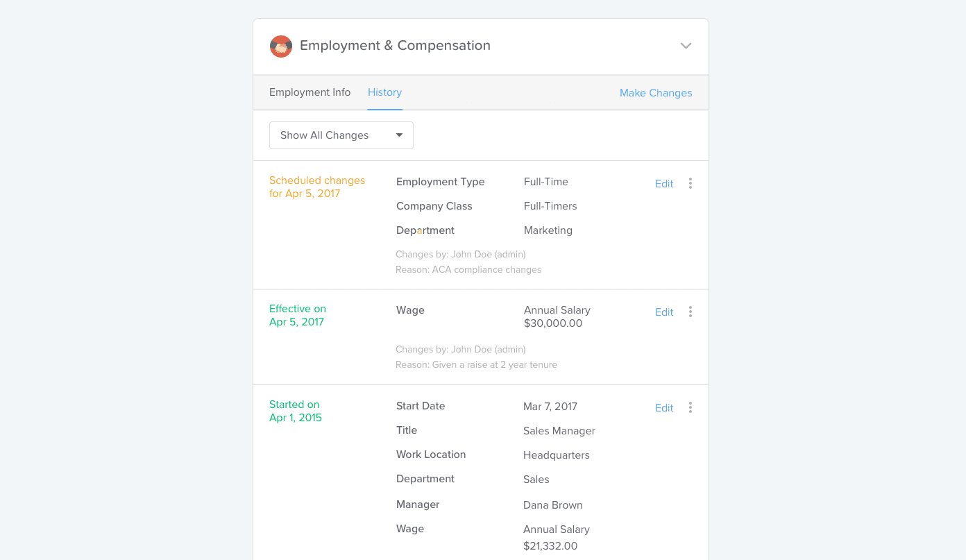Click the $30,000.00 annual salary value

click(552, 323)
